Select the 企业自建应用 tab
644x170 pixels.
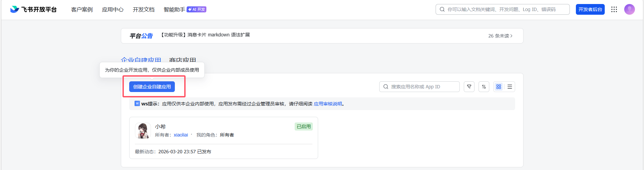tap(141, 60)
